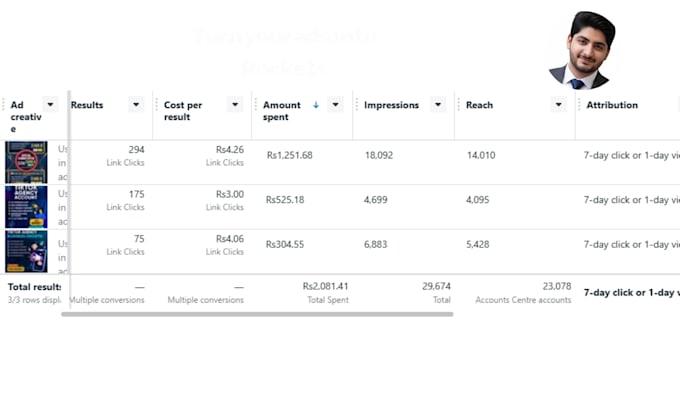Select the 6,883 impressions cell
The image size is (680, 409).
tap(376, 245)
